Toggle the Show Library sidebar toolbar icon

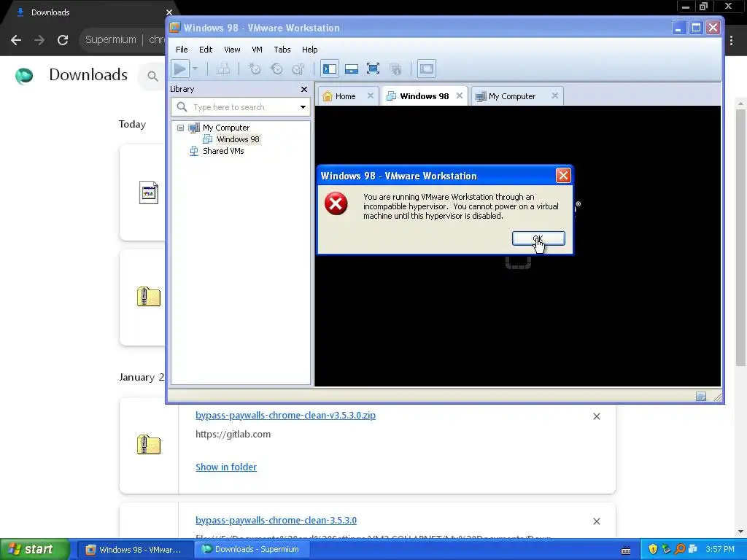pos(329,69)
